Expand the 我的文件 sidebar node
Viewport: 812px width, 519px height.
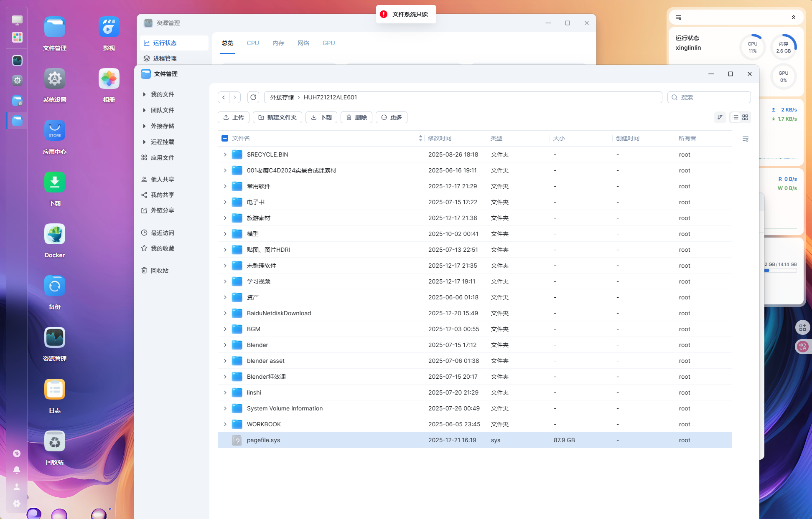(144, 94)
